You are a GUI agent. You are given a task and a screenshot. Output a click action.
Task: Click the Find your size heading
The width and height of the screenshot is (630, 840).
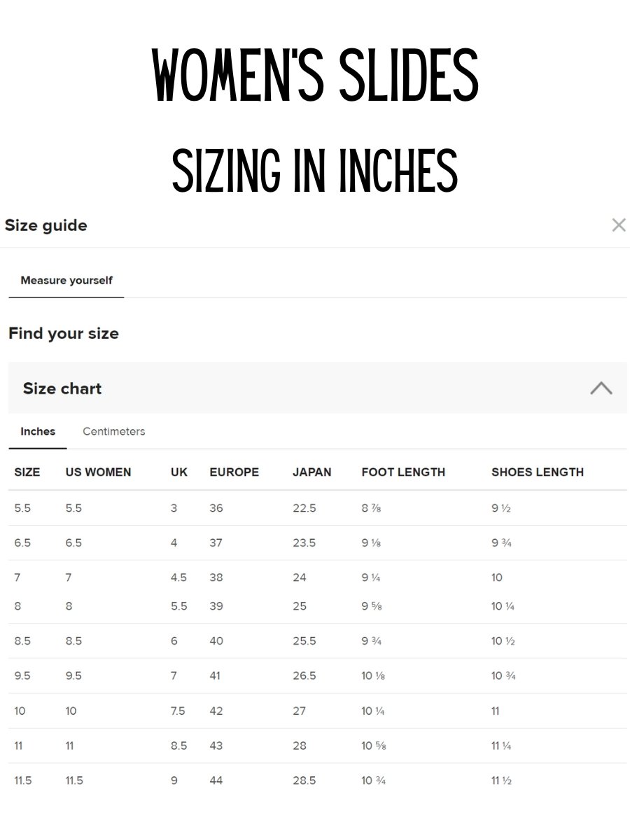click(x=64, y=333)
